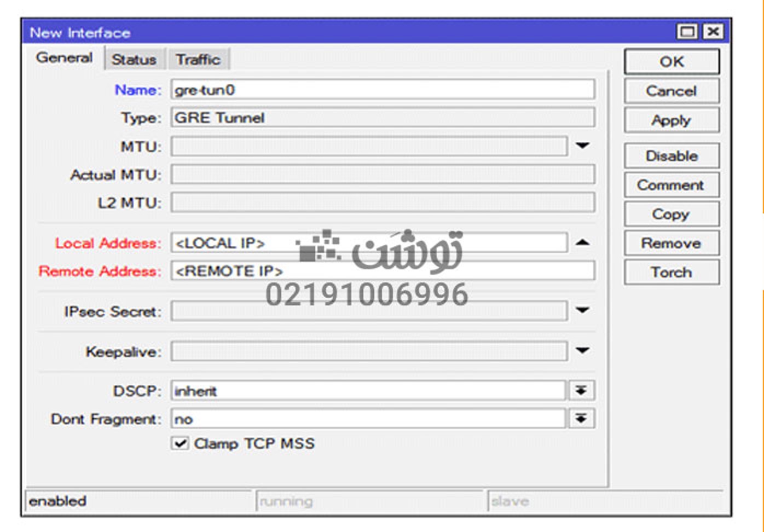This screenshot has width=764, height=532.
Task: Click the Remote Address input field
Action: pos(382,271)
